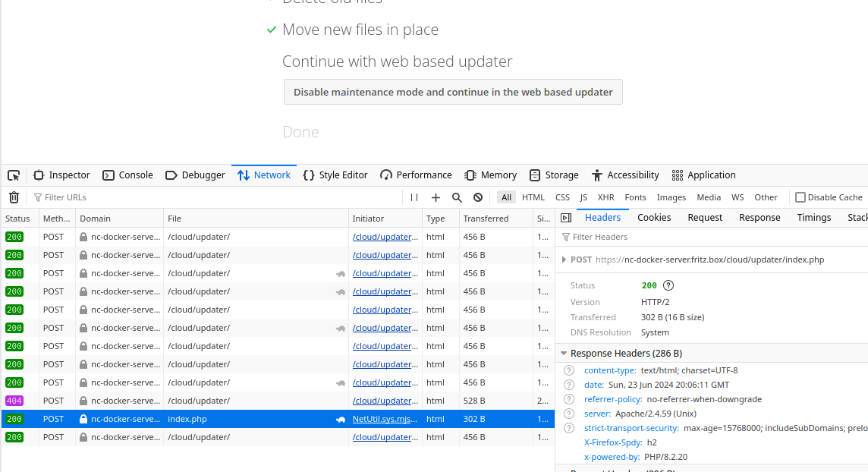The height and width of the screenshot is (472, 868).
Task: Open the Debugger panel
Action: (196, 175)
